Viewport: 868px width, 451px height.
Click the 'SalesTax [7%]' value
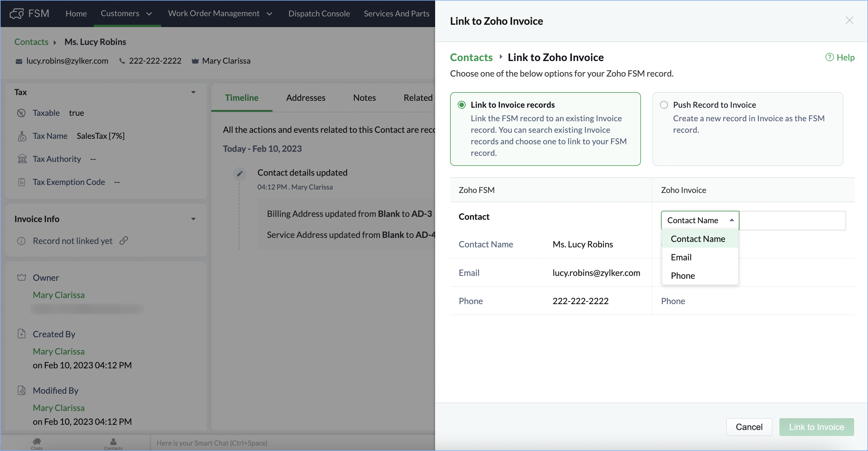click(x=101, y=136)
